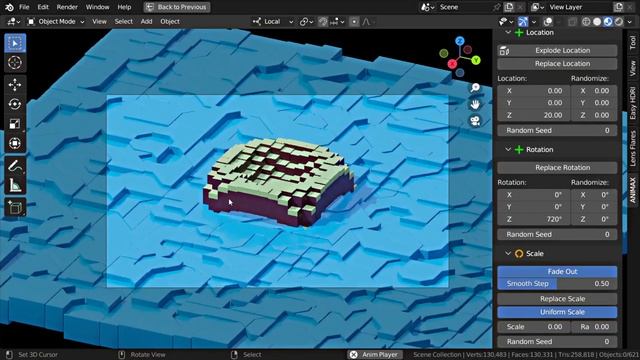Collapse the Rotation section

(508, 149)
